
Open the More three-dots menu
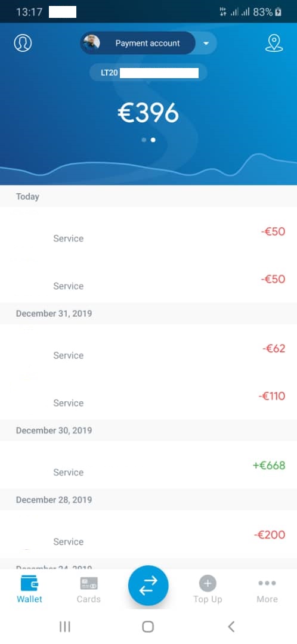tap(267, 583)
